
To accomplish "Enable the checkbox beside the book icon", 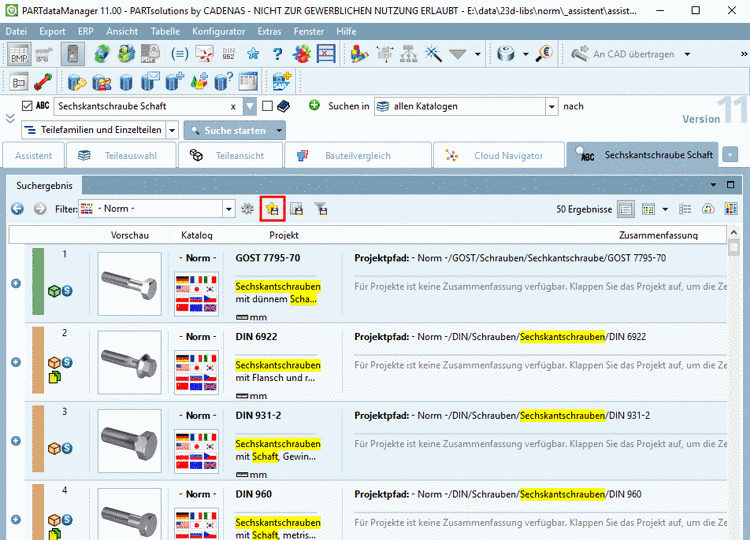I will click(266, 106).
